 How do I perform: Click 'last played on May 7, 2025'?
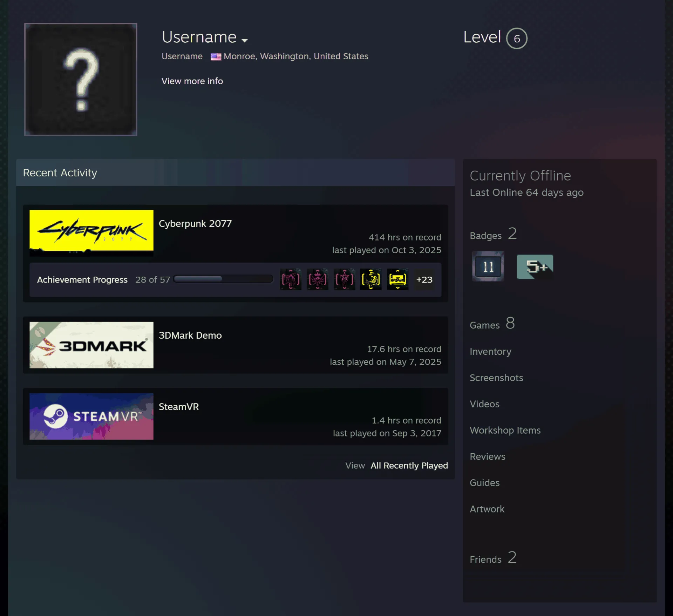pyautogui.click(x=385, y=362)
